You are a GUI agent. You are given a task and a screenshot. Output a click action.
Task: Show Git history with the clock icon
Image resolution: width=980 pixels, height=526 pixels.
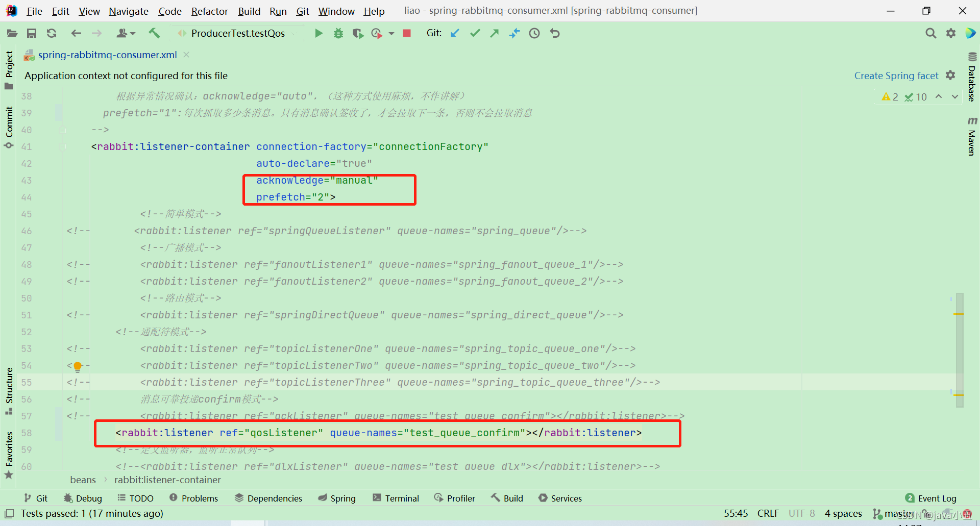pyautogui.click(x=534, y=33)
